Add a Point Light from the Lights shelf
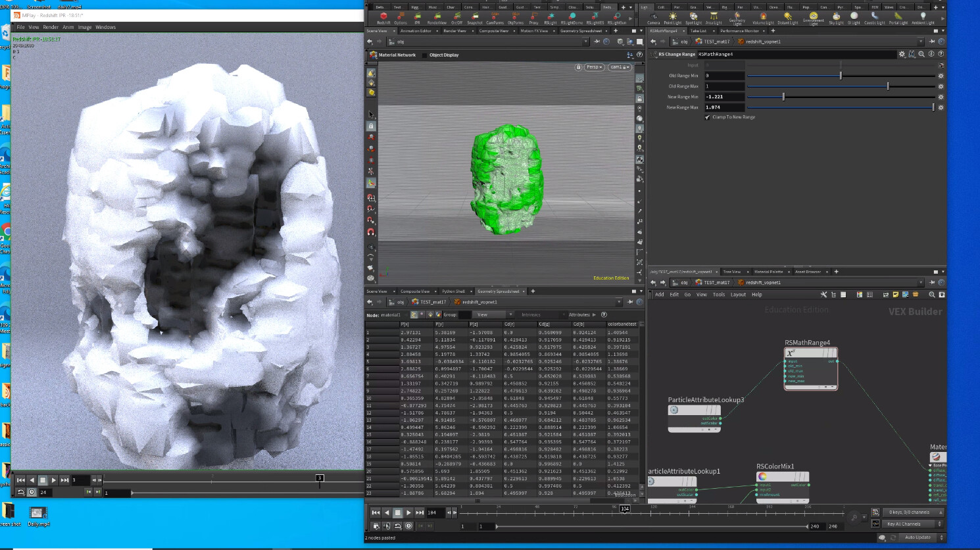The image size is (980, 550). 672,16
